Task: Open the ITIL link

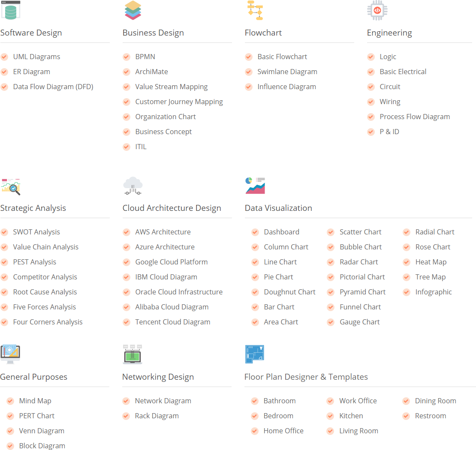Action: [x=141, y=147]
